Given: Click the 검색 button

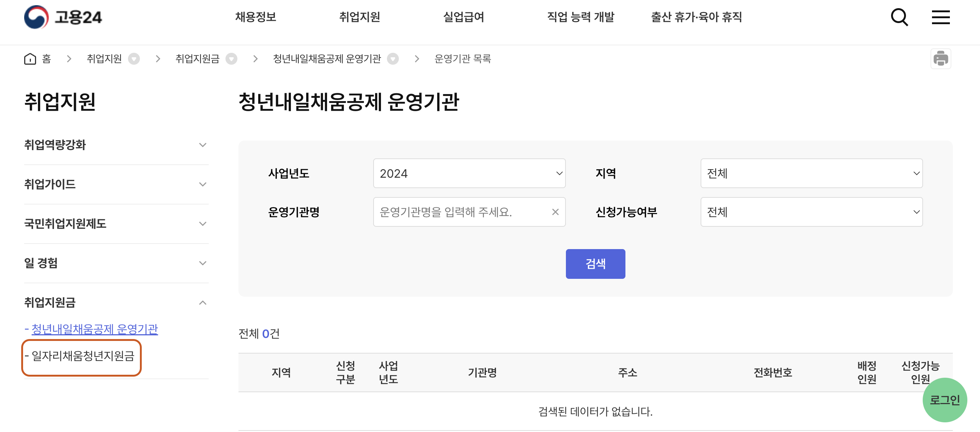Looking at the screenshot, I should (595, 264).
